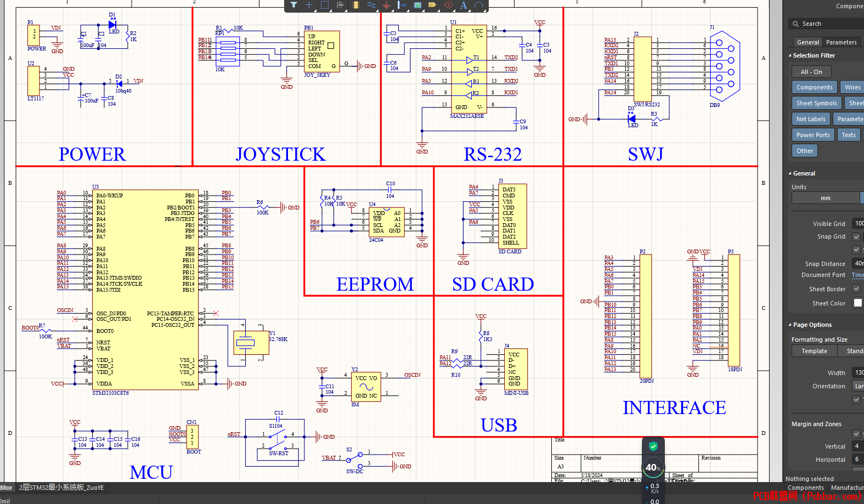
Task: Toggle the checkbox below Snap Grid
Action: tap(856, 249)
